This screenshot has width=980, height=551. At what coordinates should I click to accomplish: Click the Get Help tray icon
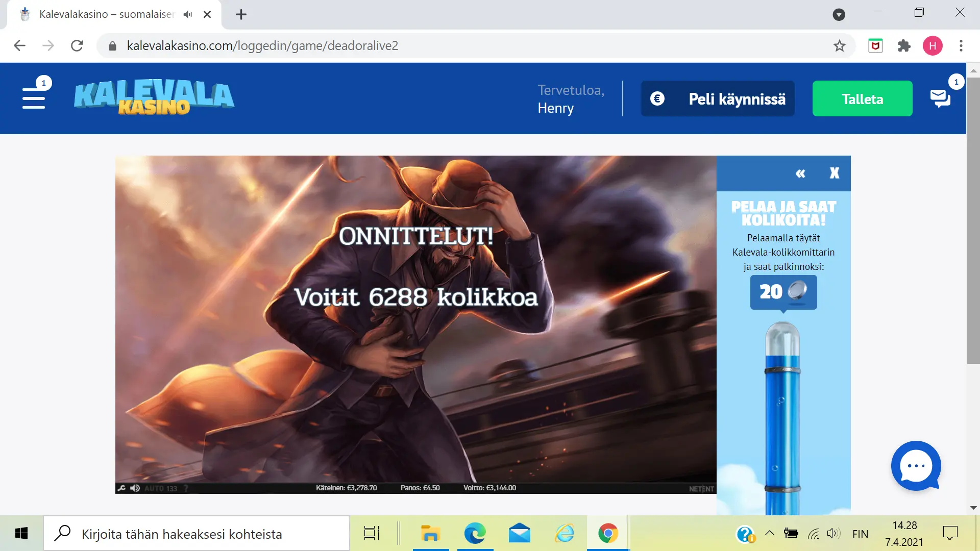click(745, 534)
